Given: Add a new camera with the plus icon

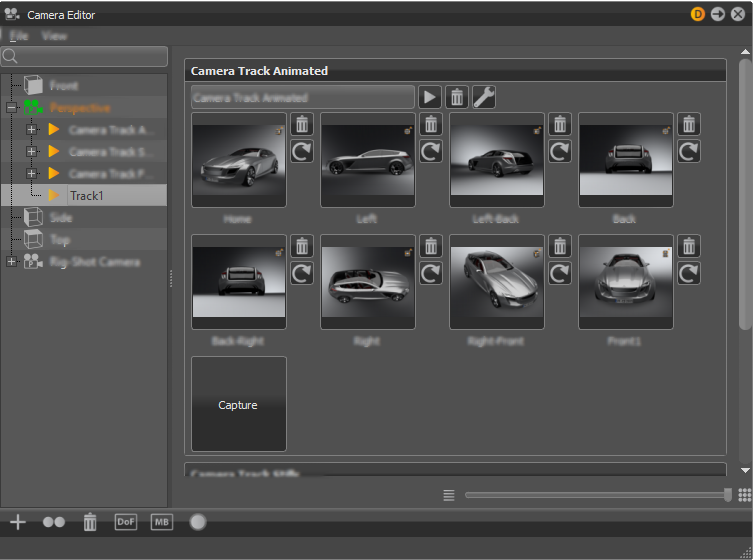Looking at the screenshot, I should point(18,522).
